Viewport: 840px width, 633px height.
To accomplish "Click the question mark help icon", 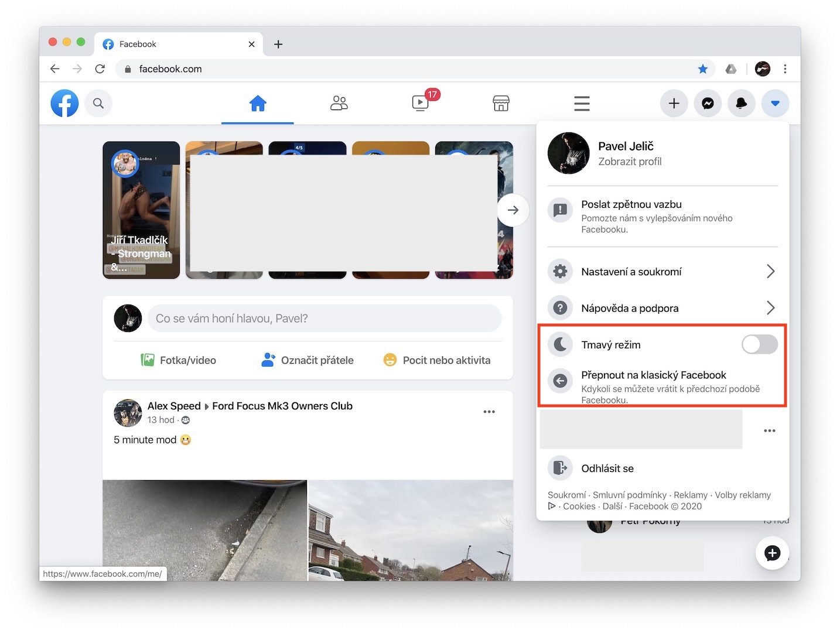I will pos(561,308).
